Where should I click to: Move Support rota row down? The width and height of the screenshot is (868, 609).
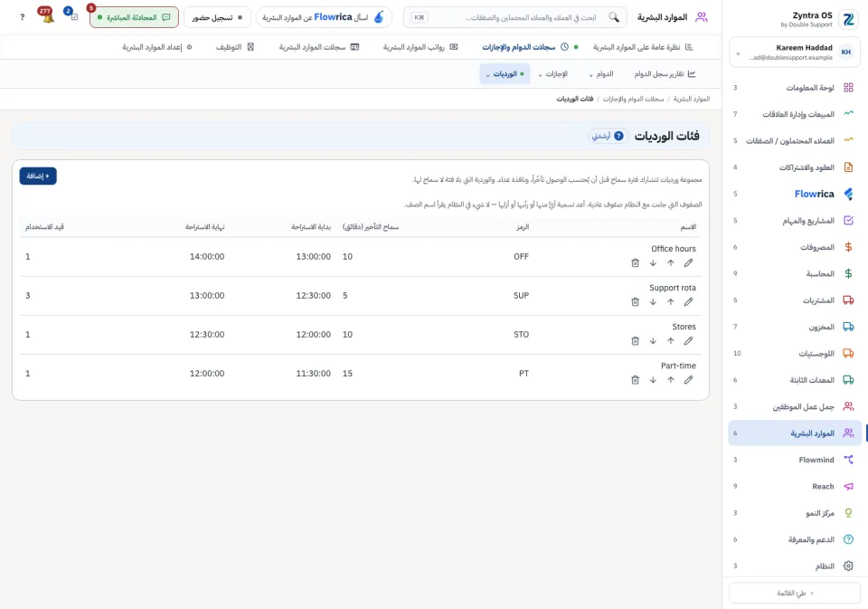coord(653,302)
